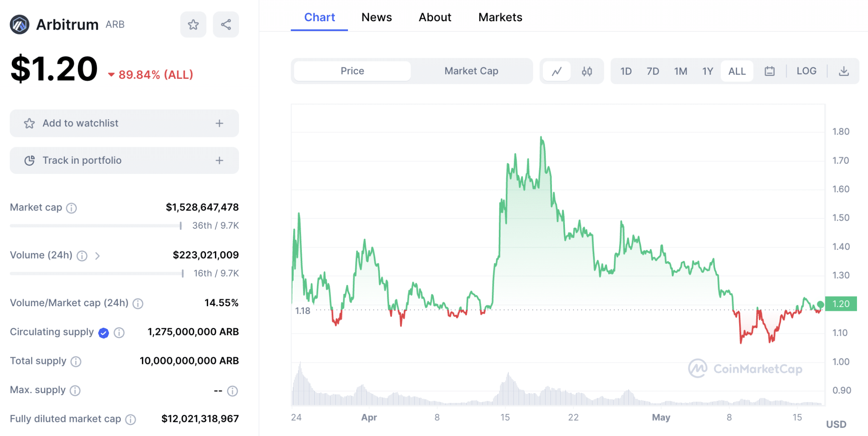Open the Markets tab
868x436 pixels.
pyautogui.click(x=500, y=17)
